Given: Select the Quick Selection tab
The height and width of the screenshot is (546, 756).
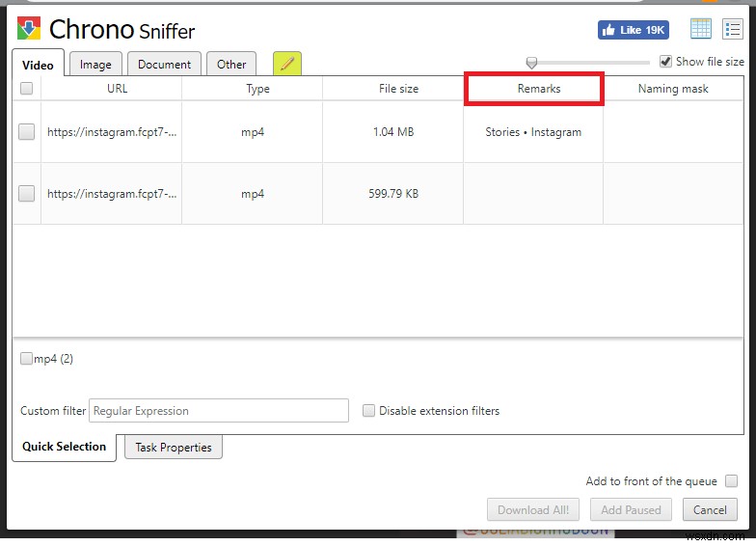Looking at the screenshot, I should [64, 447].
